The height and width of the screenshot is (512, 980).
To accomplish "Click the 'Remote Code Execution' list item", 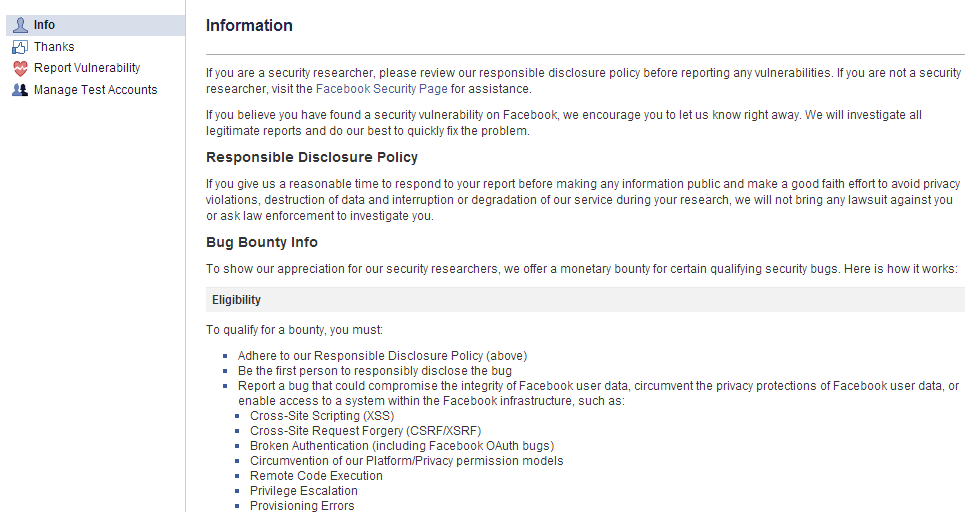I will [316, 476].
